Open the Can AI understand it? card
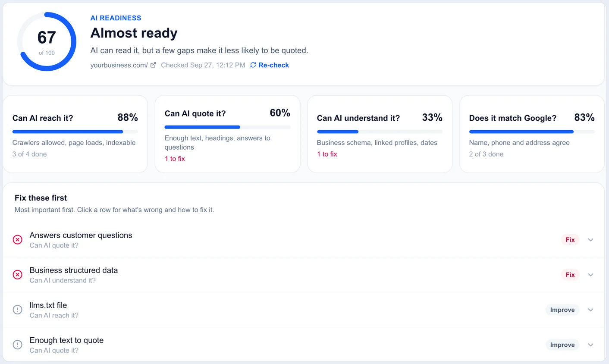This screenshot has width=609, height=364. click(380, 134)
